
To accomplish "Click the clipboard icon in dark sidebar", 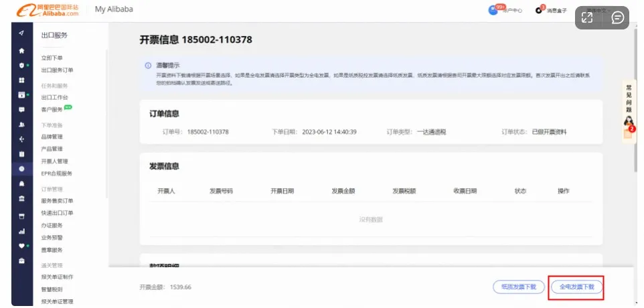I will 22,154.
